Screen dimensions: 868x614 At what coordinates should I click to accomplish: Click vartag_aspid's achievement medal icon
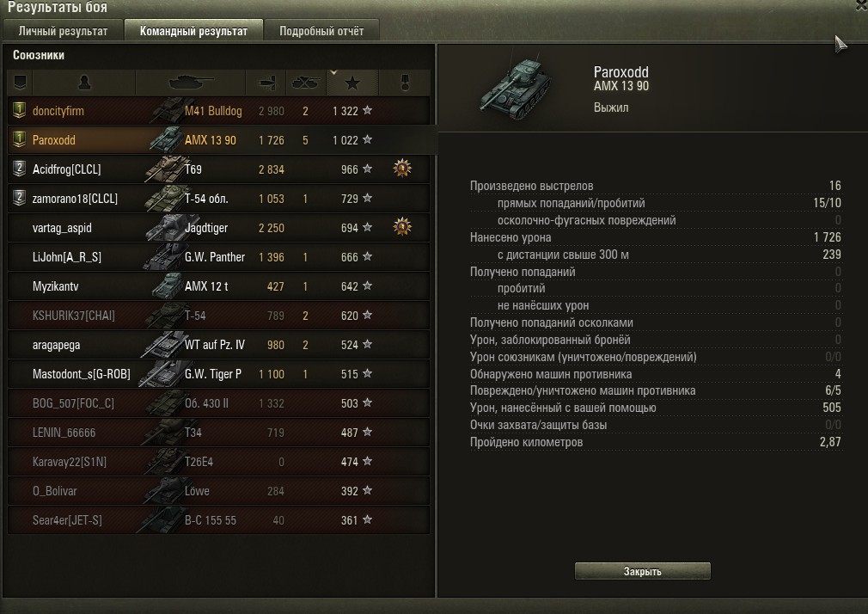402,227
